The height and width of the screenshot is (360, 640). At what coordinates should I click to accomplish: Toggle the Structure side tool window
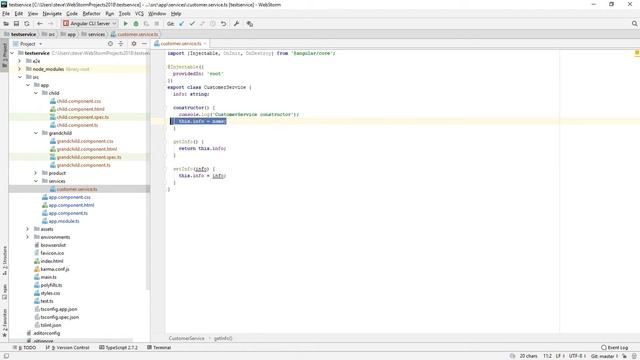[4, 260]
